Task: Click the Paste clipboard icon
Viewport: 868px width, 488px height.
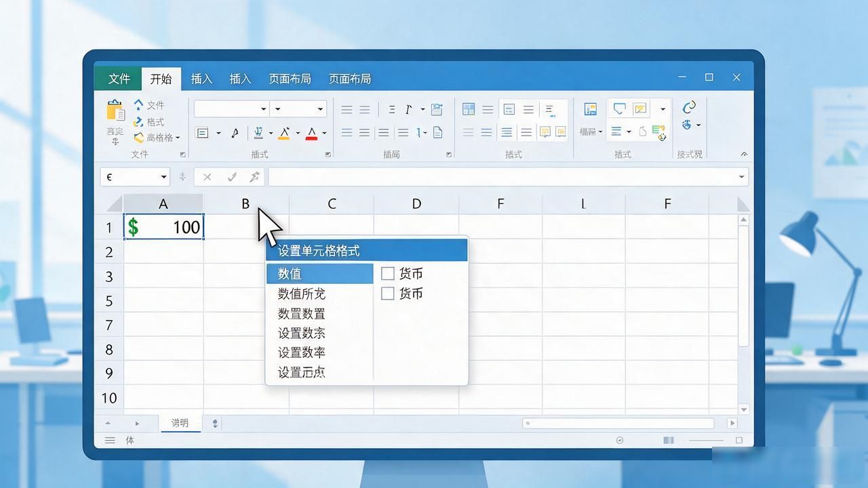Action: pyautogui.click(x=115, y=112)
